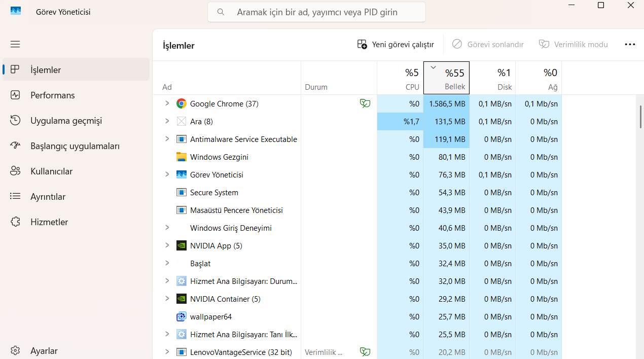This screenshot has height=359, width=644.
Task: Click Yeni görevi çalıştır button
Action: (x=396, y=45)
